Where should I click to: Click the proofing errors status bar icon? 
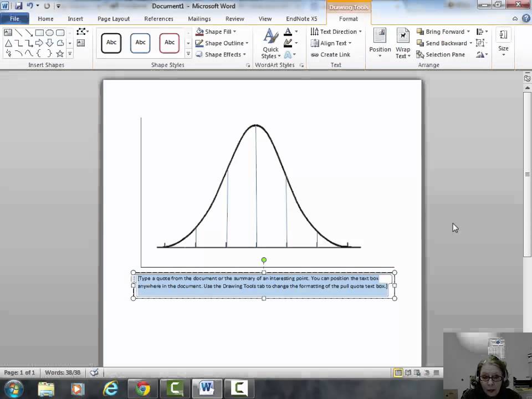(94, 372)
